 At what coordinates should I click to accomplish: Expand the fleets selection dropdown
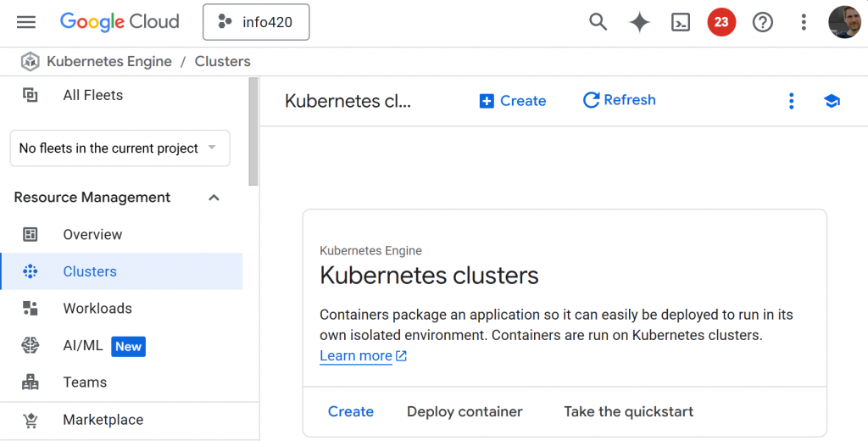pos(120,148)
